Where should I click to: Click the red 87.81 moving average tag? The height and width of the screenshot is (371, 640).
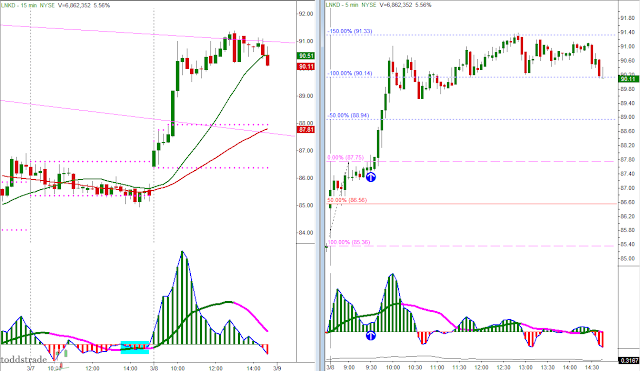pos(306,130)
